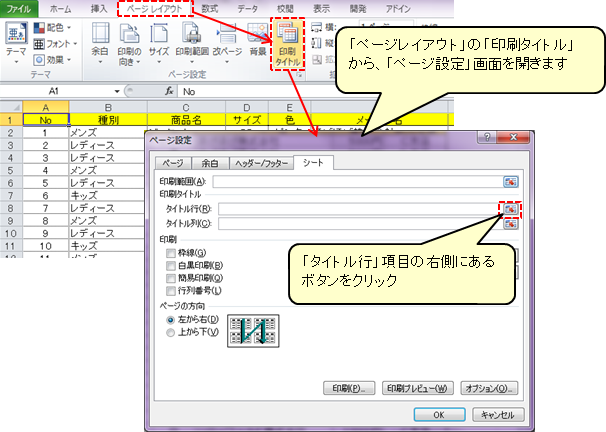The height and width of the screenshot is (432, 606).
Task: Open the 配色 color scheme menu
Action: [53, 28]
